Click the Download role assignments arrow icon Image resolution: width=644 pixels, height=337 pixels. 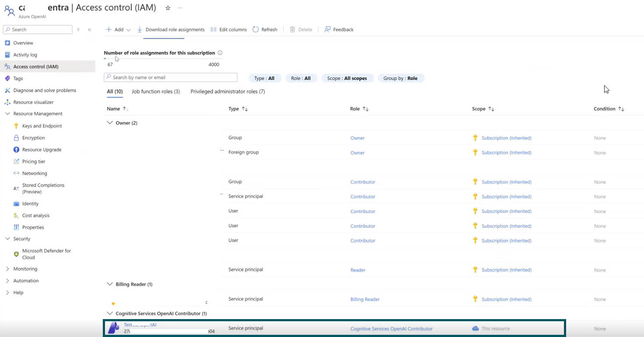point(140,29)
